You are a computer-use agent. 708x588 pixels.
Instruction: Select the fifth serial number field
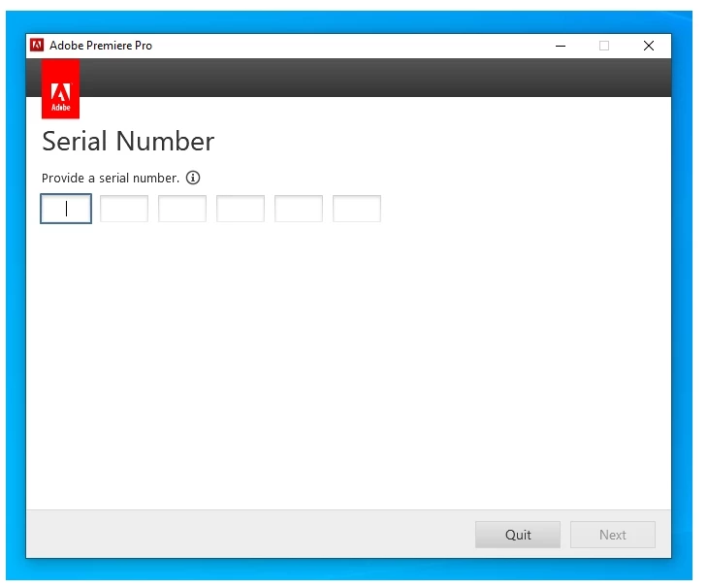click(299, 209)
